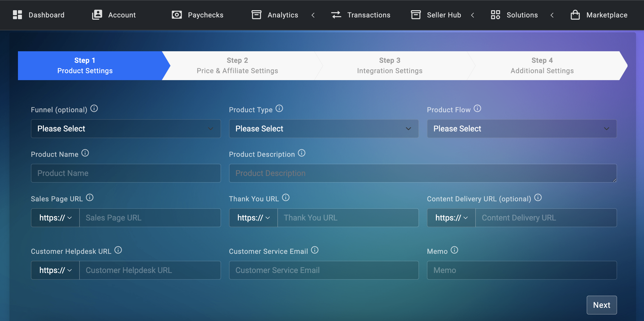
Task: Click into the Customer Service Email field
Action: pos(323,270)
